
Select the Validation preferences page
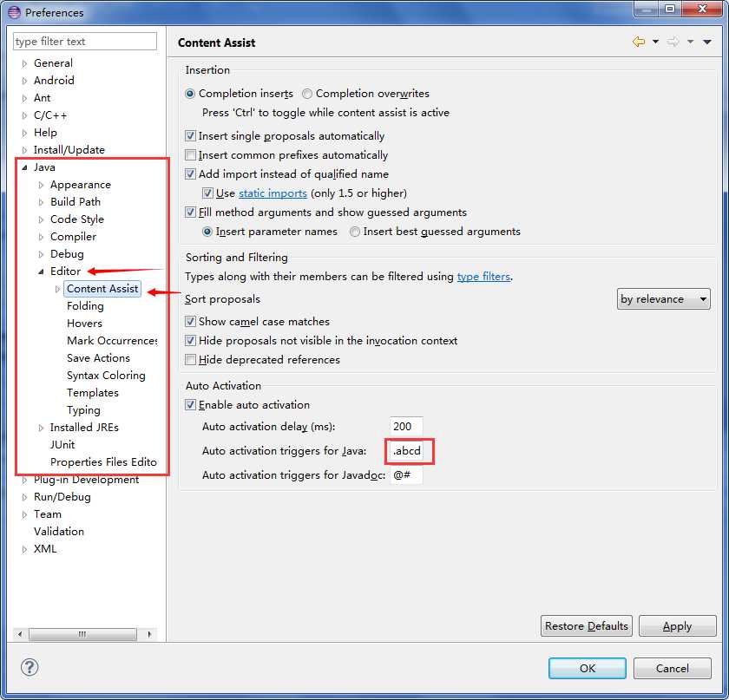coord(59,531)
